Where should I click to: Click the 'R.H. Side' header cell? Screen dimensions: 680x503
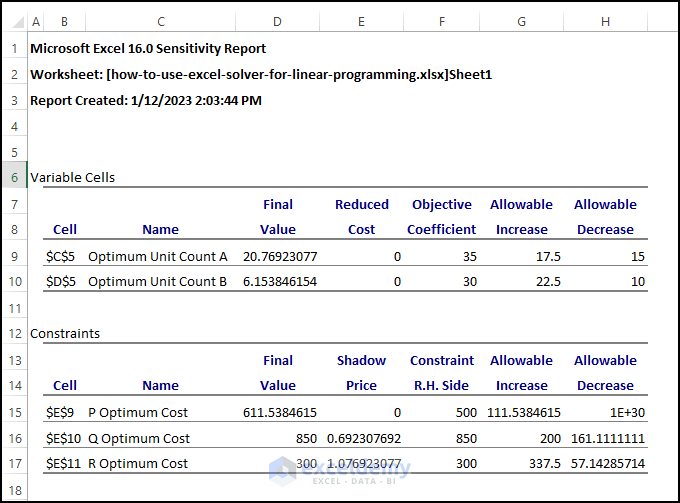(441, 385)
